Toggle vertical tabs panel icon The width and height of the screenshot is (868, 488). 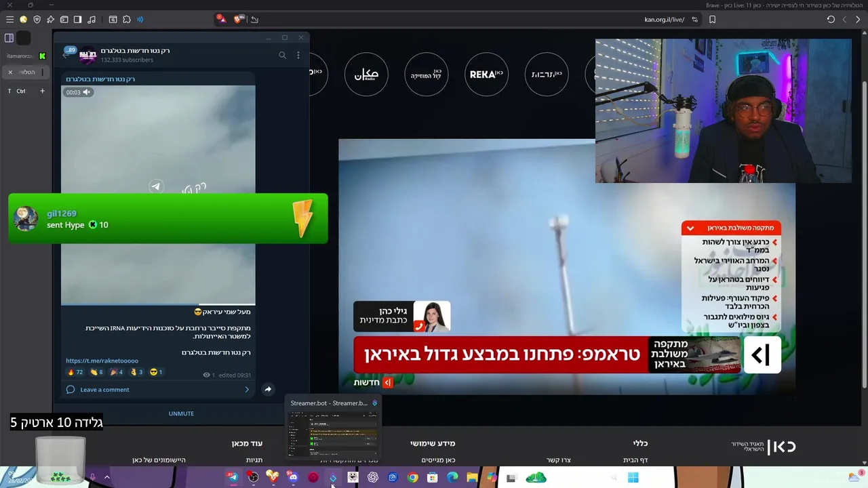click(x=9, y=38)
